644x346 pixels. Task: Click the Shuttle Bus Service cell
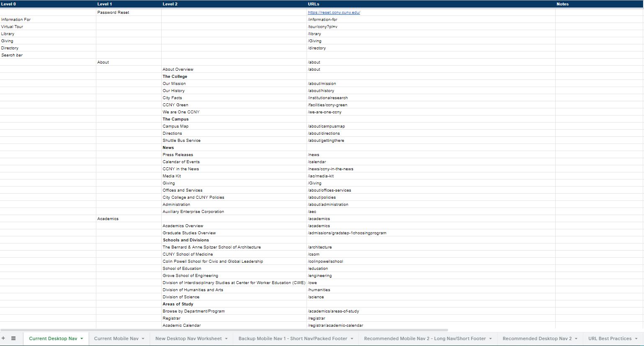[234, 141]
